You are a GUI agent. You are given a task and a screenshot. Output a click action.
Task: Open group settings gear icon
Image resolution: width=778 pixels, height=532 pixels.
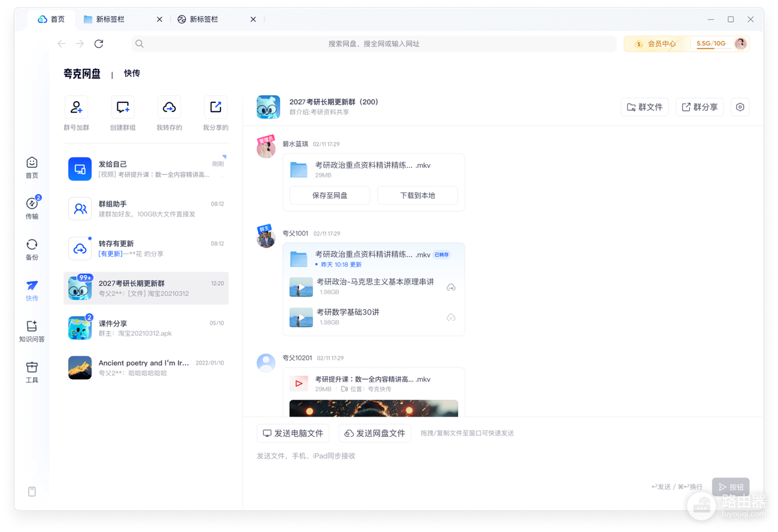click(x=740, y=107)
